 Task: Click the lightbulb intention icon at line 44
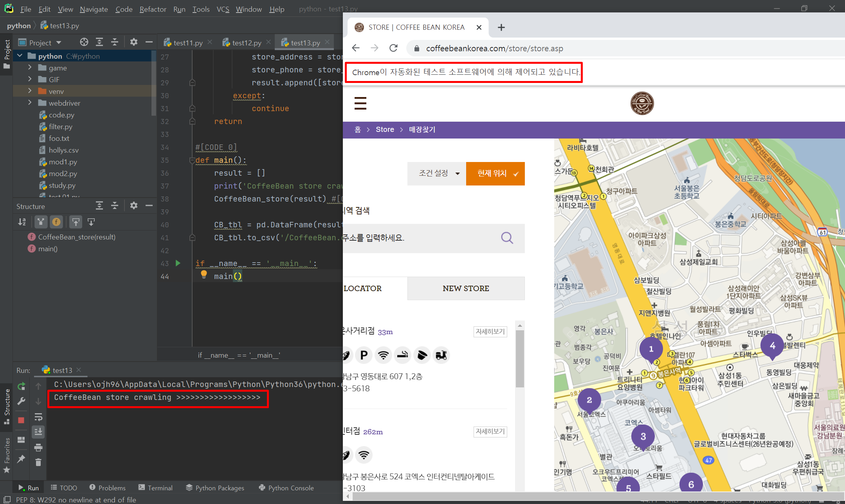204,275
